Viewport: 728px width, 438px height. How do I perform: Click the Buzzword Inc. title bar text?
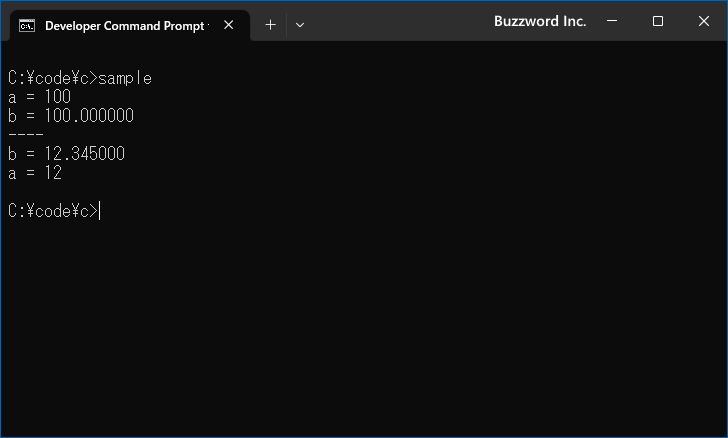tap(540, 21)
